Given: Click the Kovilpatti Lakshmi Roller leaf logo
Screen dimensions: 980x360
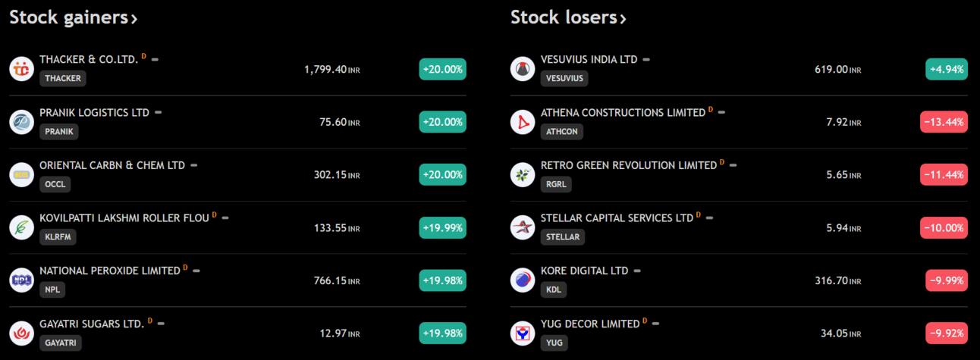Looking at the screenshot, I should 21,227.
